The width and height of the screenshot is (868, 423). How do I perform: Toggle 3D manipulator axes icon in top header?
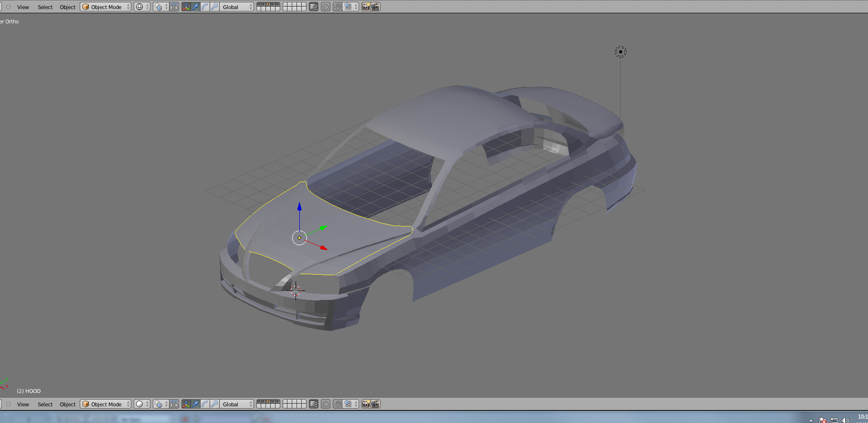[x=186, y=7]
